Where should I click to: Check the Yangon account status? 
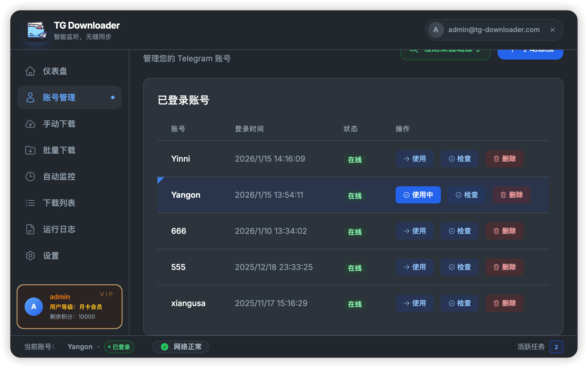coord(467,195)
